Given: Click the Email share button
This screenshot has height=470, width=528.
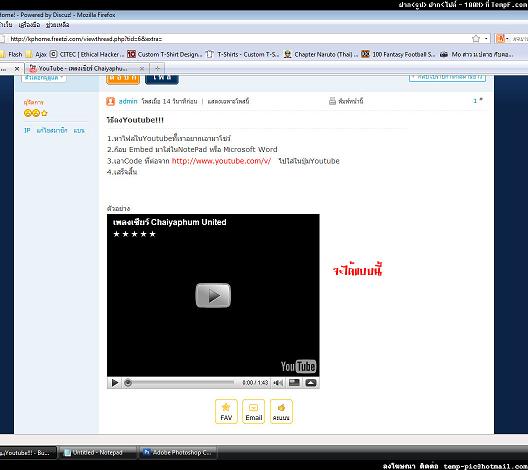Looking at the screenshot, I should coord(254,411).
